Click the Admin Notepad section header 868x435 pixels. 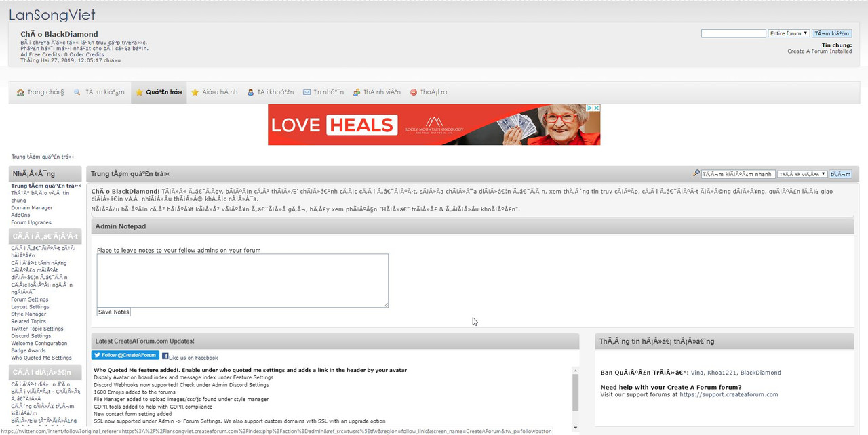pyautogui.click(x=473, y=226)
